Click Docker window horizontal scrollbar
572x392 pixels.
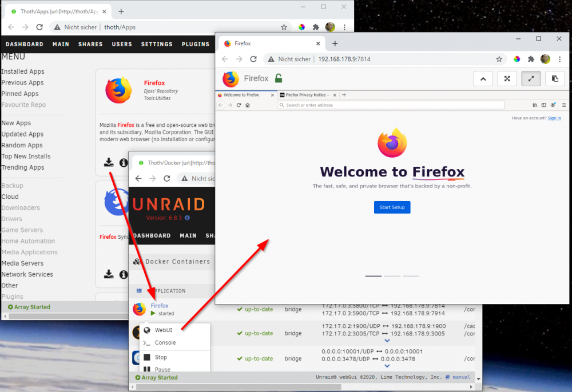click(x=239, y=386)
